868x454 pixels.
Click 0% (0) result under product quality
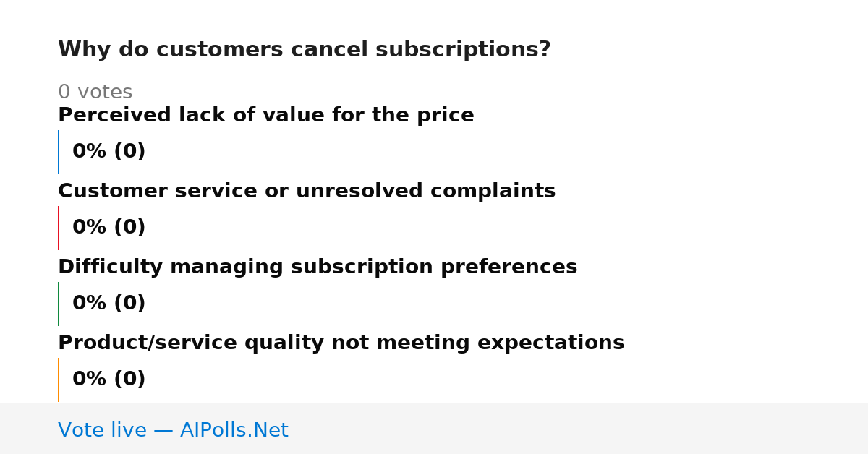pos(109,380)
